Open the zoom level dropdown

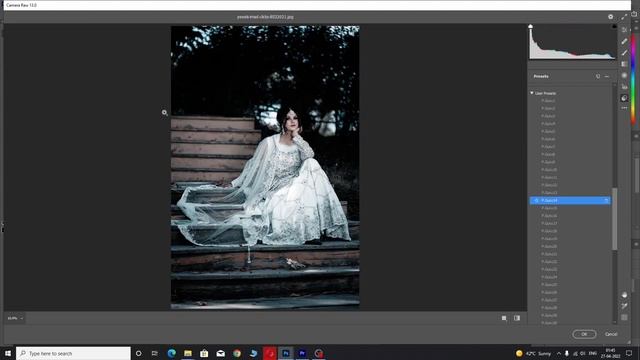tap(15, 318)
